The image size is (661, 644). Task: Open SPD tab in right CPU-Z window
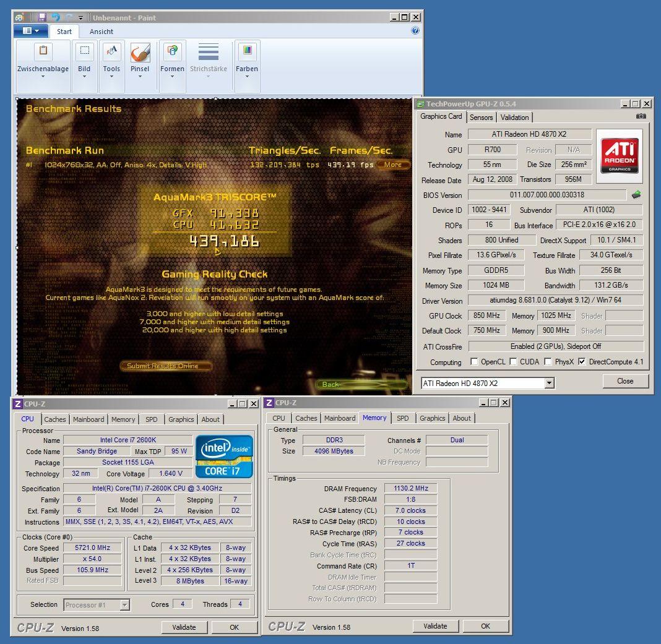[402, 418]
